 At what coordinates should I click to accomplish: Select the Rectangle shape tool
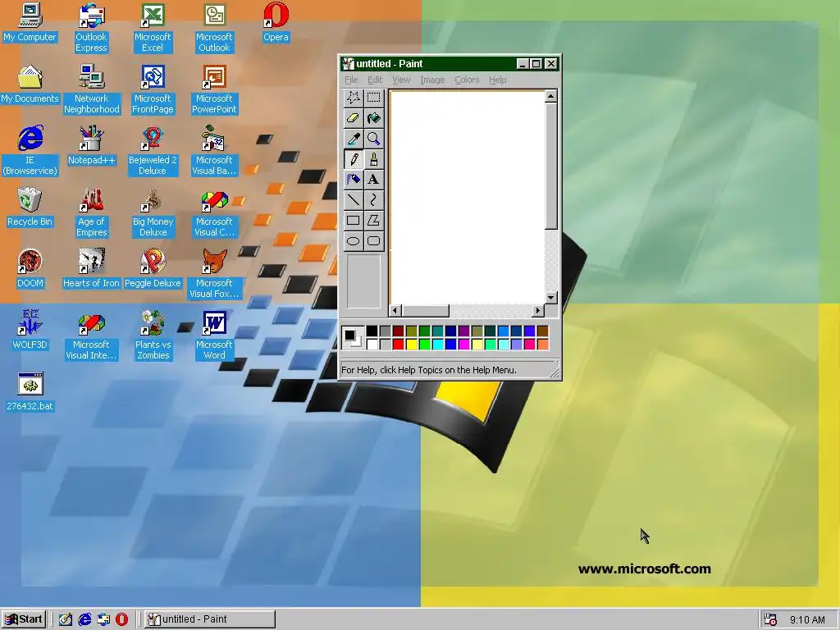tap(353, 220)
